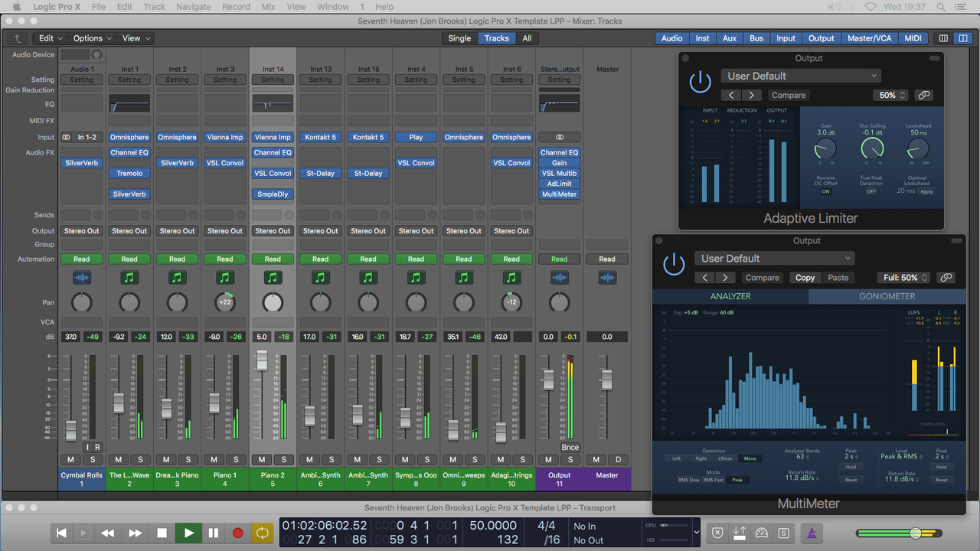
Task: Toggle Adaptive Limiter power button
Action: coord(700,81)
